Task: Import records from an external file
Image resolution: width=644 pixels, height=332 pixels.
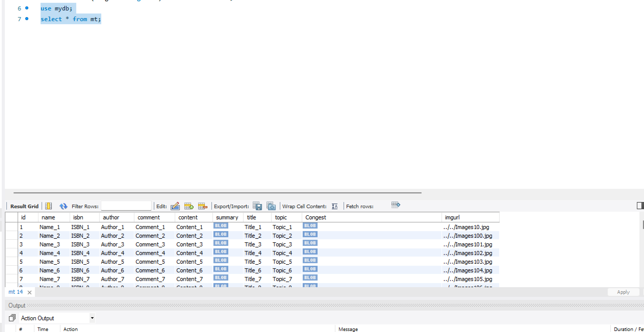Action: pyautogui.click(x=271, y=206)
